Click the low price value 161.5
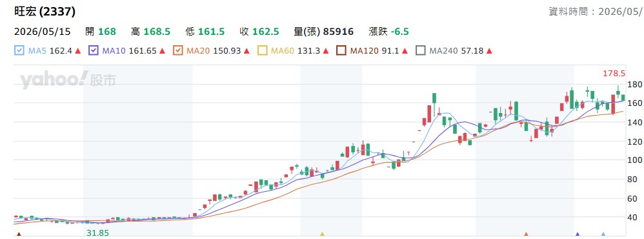The height and width of the screenshot is (239, 644). pyautogui.click(x=211, y=32)
